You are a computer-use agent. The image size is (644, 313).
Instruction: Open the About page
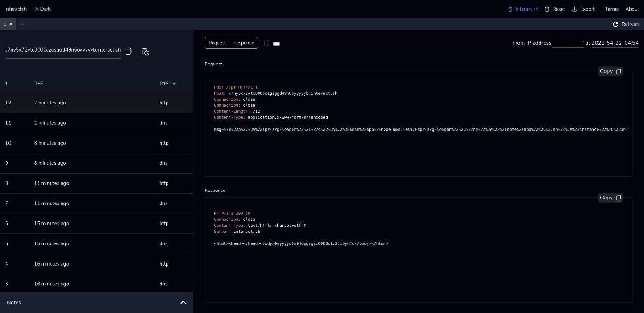tap(632, 9)
